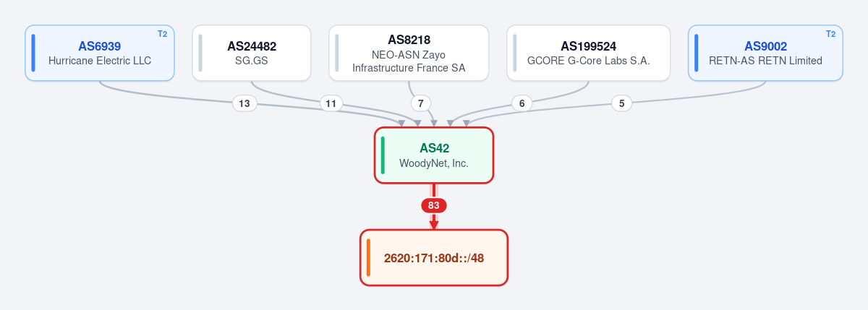Open the AS6939 number link
The width and height of the screenshot is (868, 310).
(x=100, y=46)
